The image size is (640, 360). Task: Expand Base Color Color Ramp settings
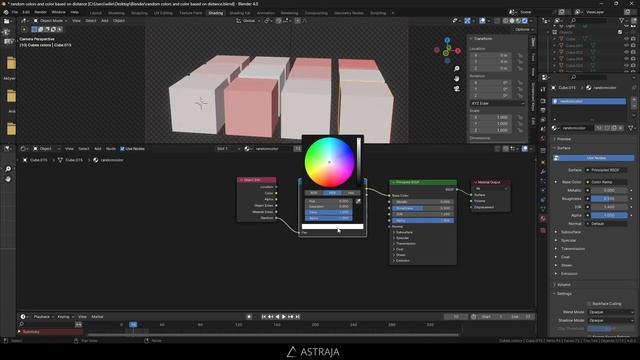(x=556, y=182)
